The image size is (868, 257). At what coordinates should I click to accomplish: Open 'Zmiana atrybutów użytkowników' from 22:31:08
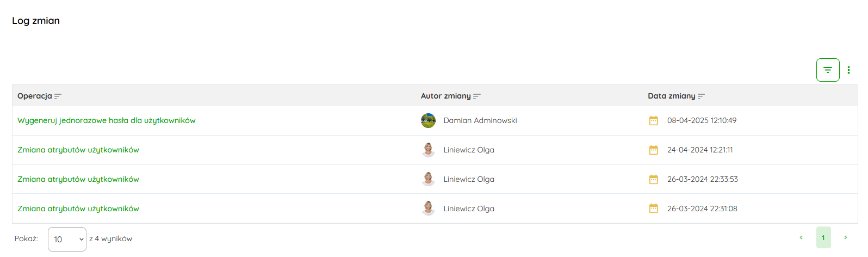78,209
